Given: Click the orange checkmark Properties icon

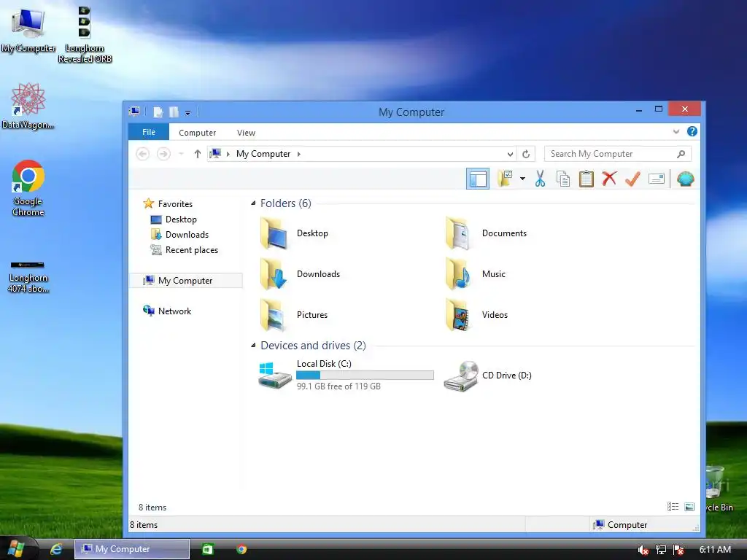Looking at the screenshot, I should 632,179.
